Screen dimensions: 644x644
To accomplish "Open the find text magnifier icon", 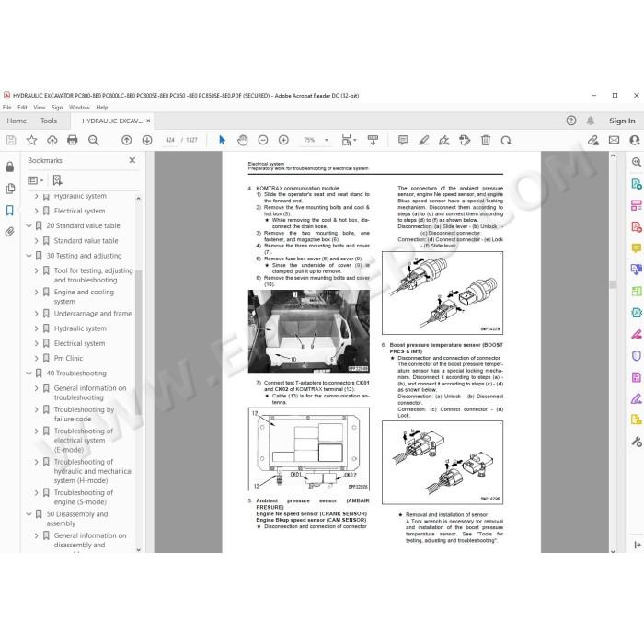I will click(x=93, y=140).
